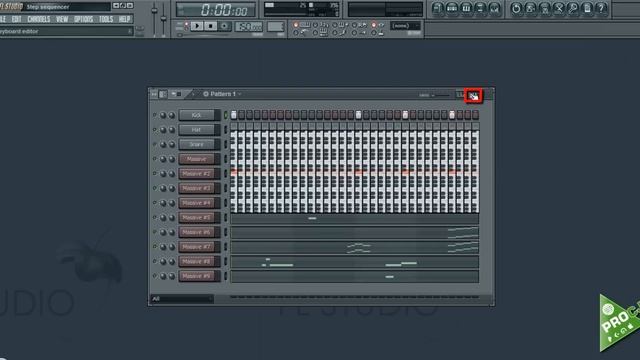Mute the Snare channel with its LED

coord(155,144)
